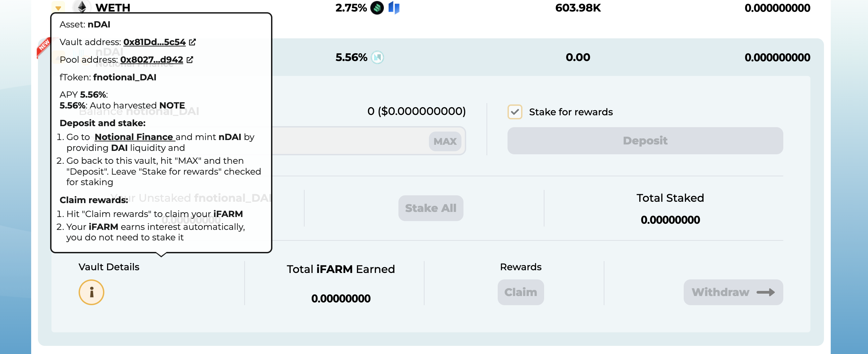Click the Stake All button

point(430,208)
